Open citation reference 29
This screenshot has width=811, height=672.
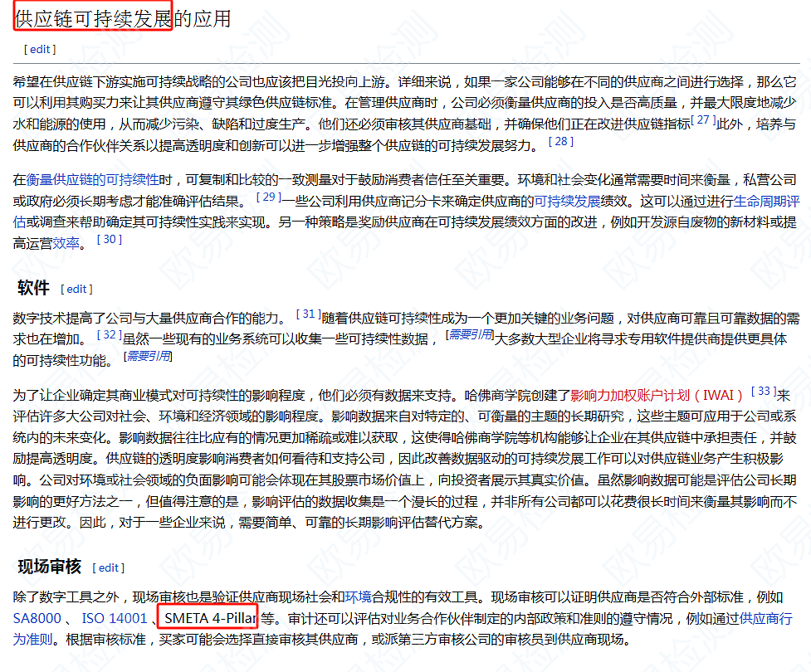(x=268, y=197)
